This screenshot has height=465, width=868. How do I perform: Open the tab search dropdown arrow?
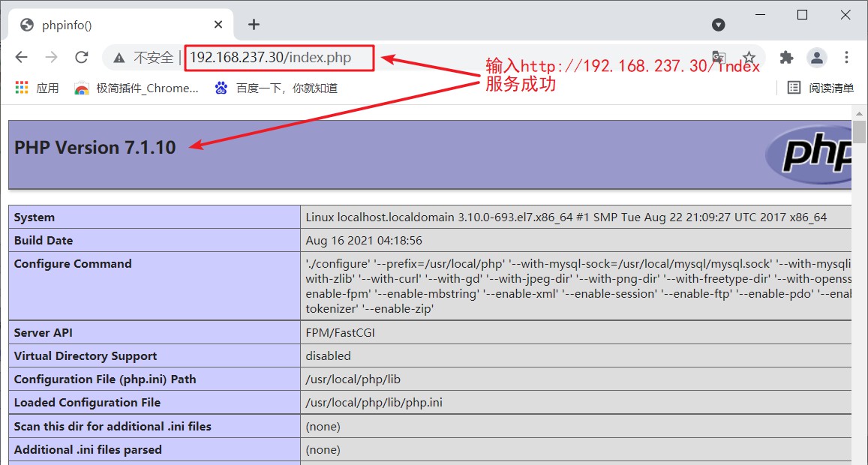718,24
